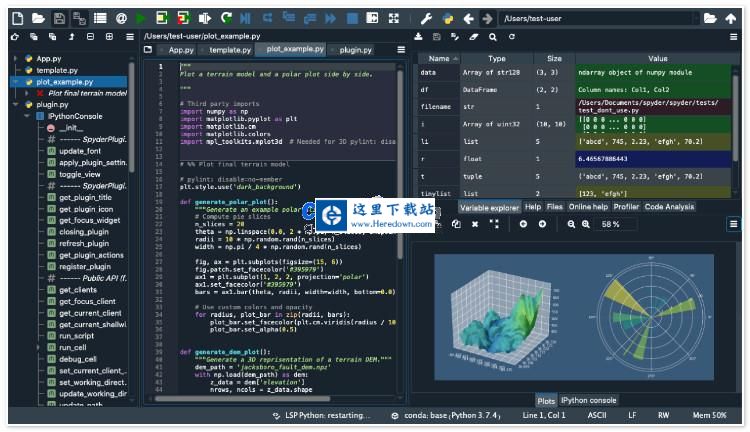Show the previous plot

523,224
